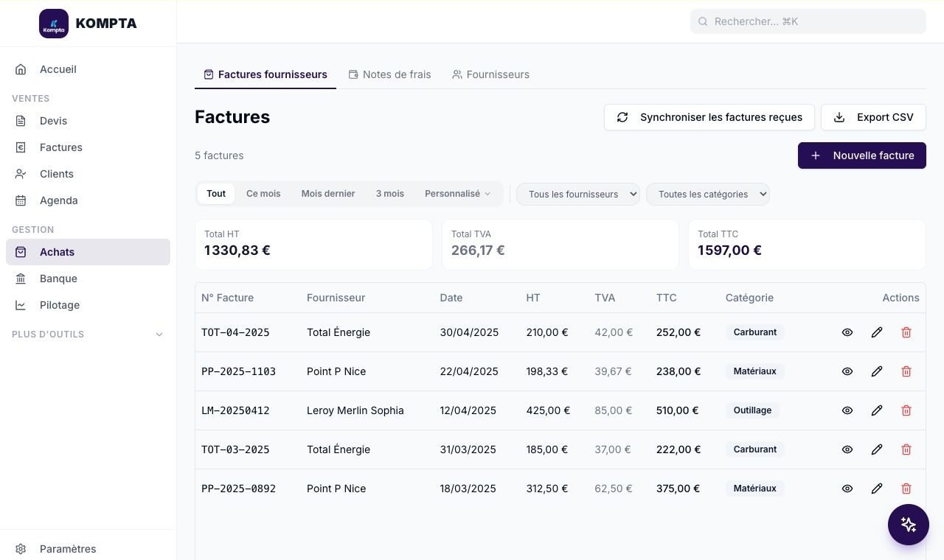Delete invoice TOT-04-2025 with trash icon
This screenshot has width=944, height=560.
(x=906, y=332)
